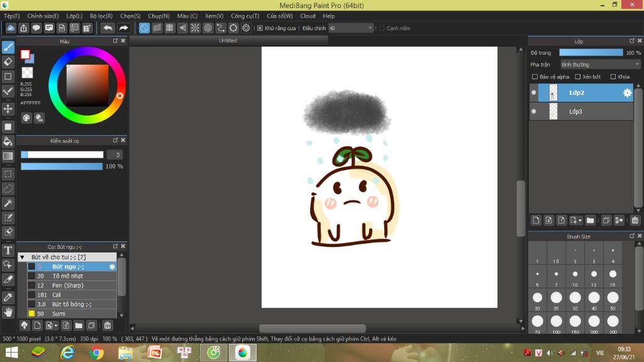Screen dimensions: 644x362
Task: Click the brush opacity slider at 100 %
Action: (62, 166)
